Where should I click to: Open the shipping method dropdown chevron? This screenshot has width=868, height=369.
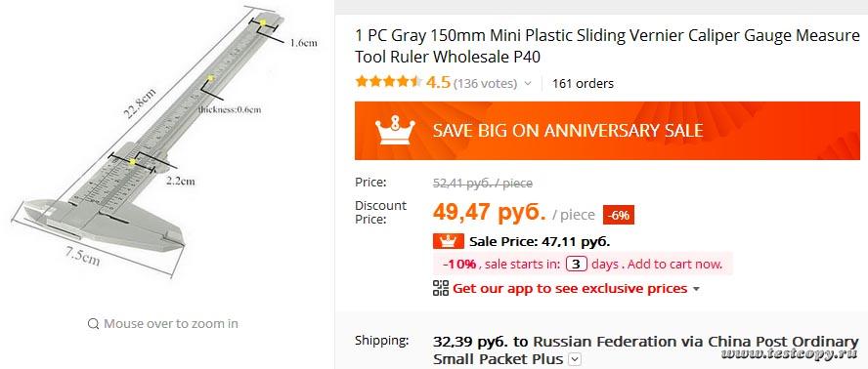[576, 359]
